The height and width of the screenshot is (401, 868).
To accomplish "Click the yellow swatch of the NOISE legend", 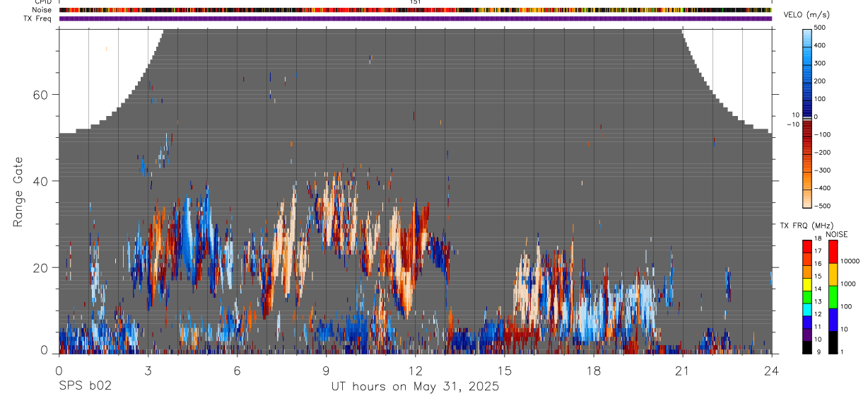I will [x=833, y=274].
